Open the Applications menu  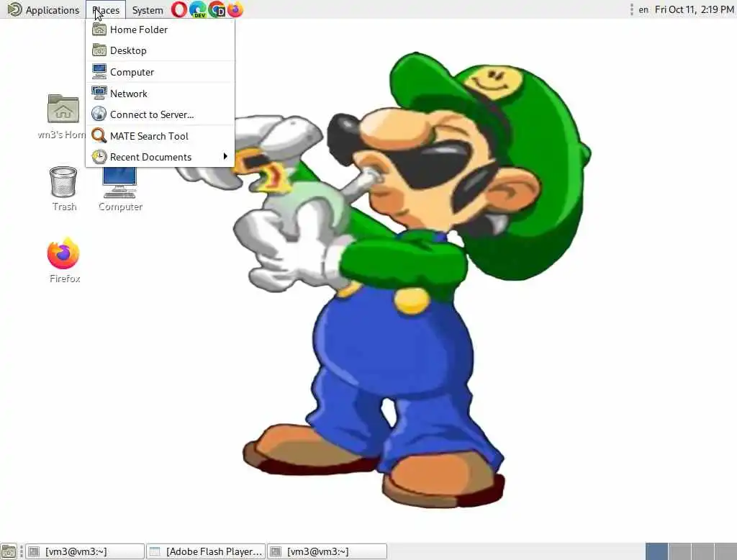[x=44, y=10]
